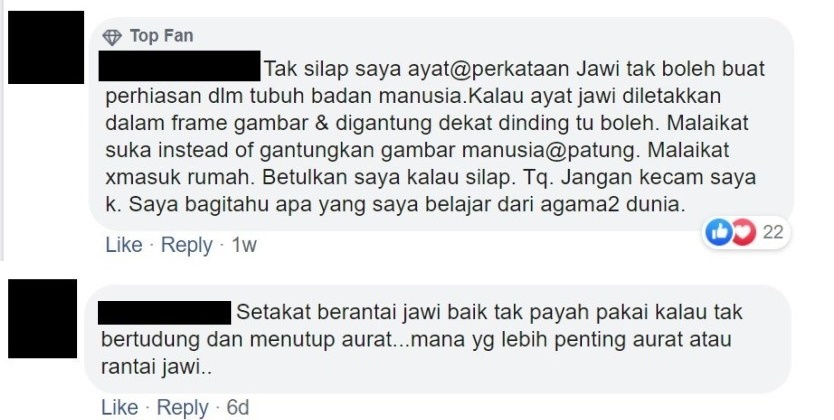Open the "6d" timestamp of the second comment
This screenshot has height=420, width=834.
tap(238, 408)
